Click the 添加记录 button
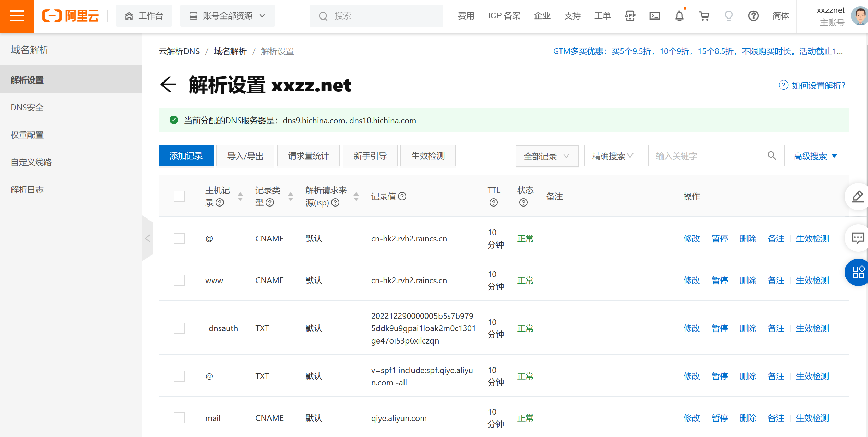 186,156
